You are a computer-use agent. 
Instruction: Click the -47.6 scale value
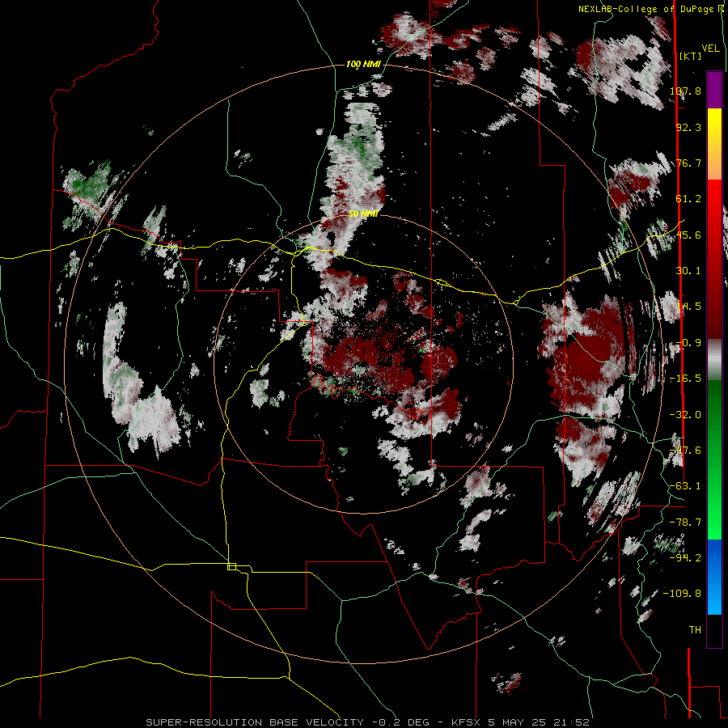[686, 451]
